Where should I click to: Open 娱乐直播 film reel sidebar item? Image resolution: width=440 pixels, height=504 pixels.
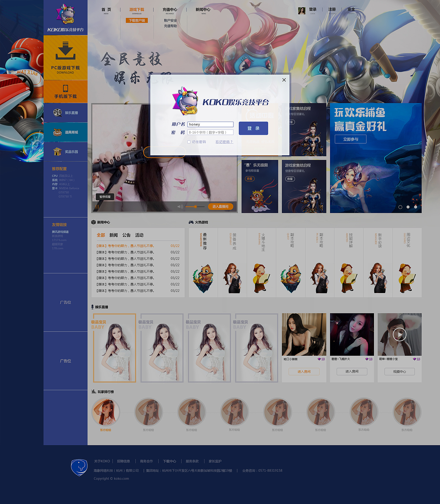[57, 113]
